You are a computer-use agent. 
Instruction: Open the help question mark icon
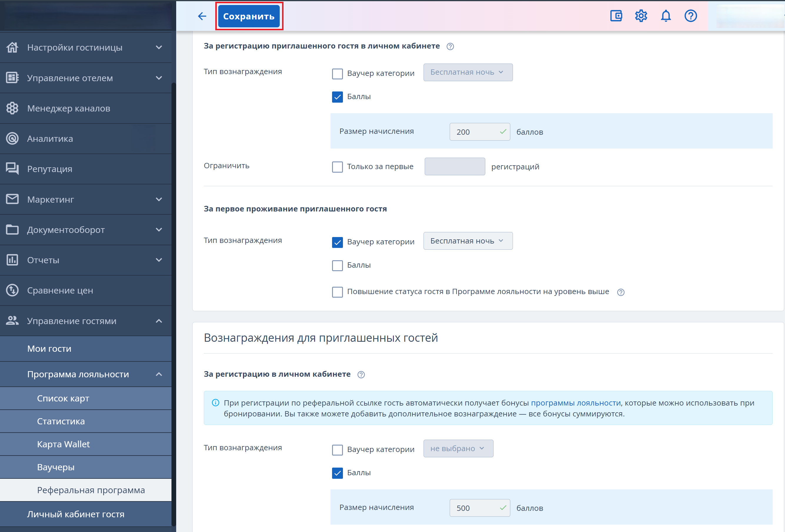[x=690, y=16]
